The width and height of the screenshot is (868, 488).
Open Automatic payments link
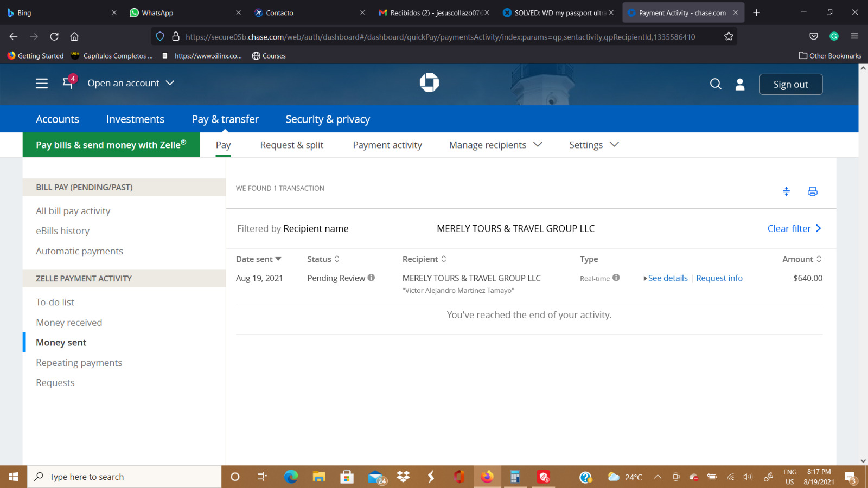point(80,251)
